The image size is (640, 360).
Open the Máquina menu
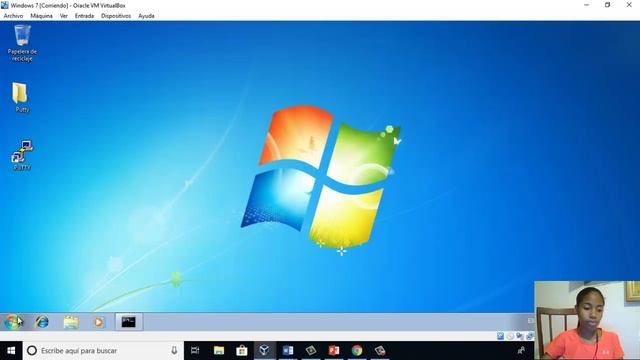(42, 16)
